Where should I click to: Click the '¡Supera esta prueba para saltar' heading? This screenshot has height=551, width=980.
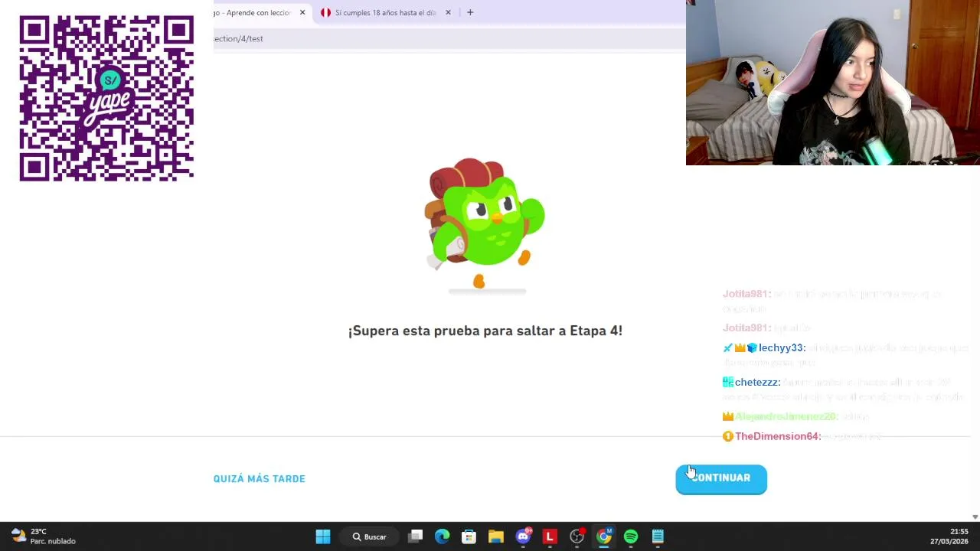click(485, 331)
